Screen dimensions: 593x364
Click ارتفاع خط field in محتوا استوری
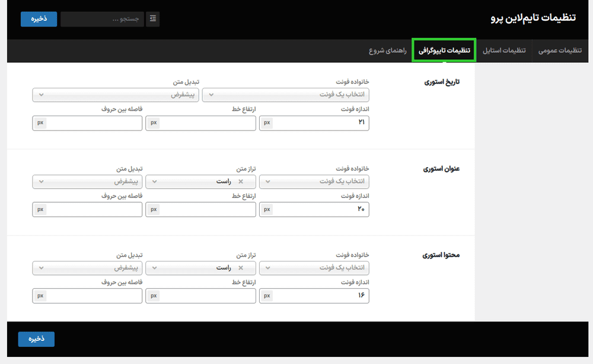point(200,296)
